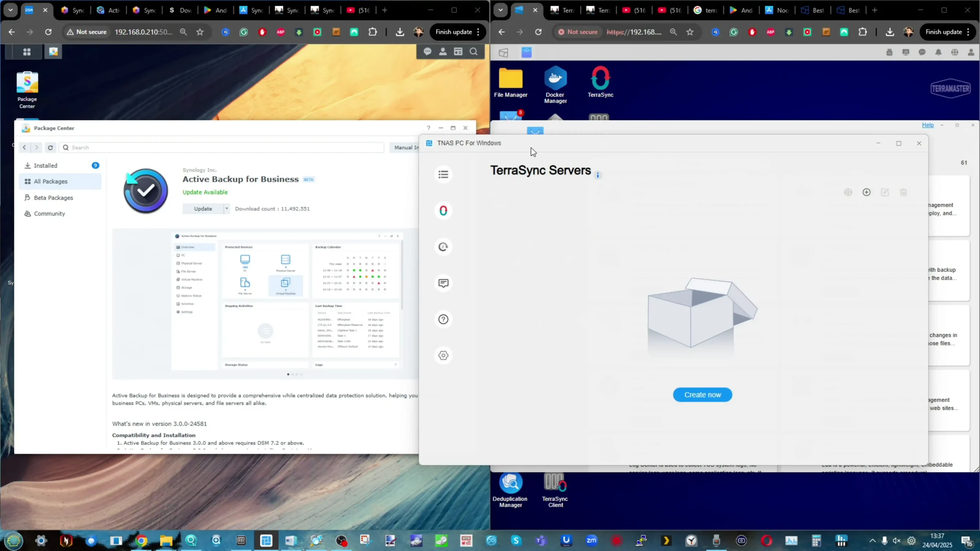Open File Explorer from the taskbar

coord(166,541)
